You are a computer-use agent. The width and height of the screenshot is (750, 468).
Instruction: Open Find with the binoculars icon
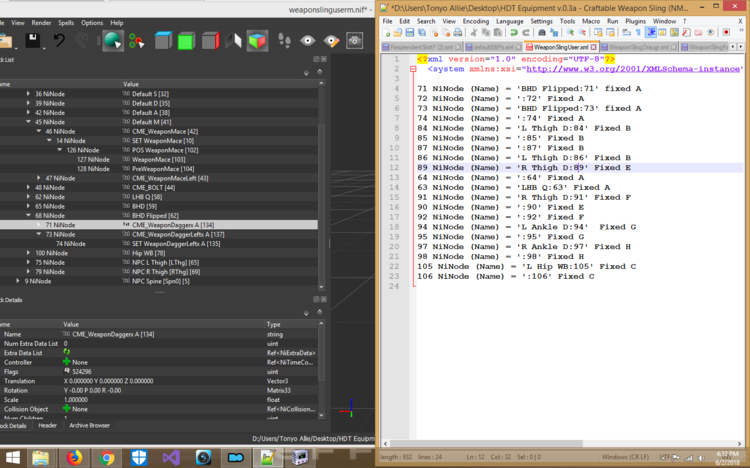click(x=541, y=33)
